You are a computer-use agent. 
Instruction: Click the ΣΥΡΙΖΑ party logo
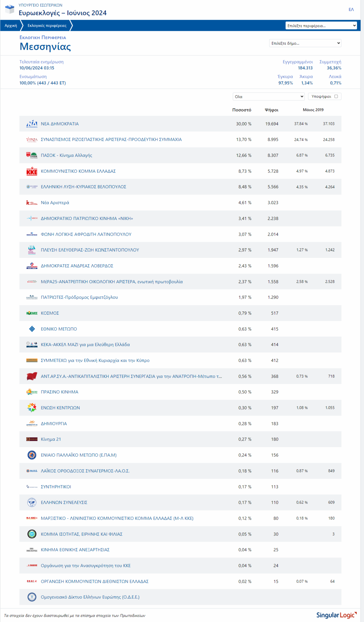pyautogui.click(x=32, y=140)
